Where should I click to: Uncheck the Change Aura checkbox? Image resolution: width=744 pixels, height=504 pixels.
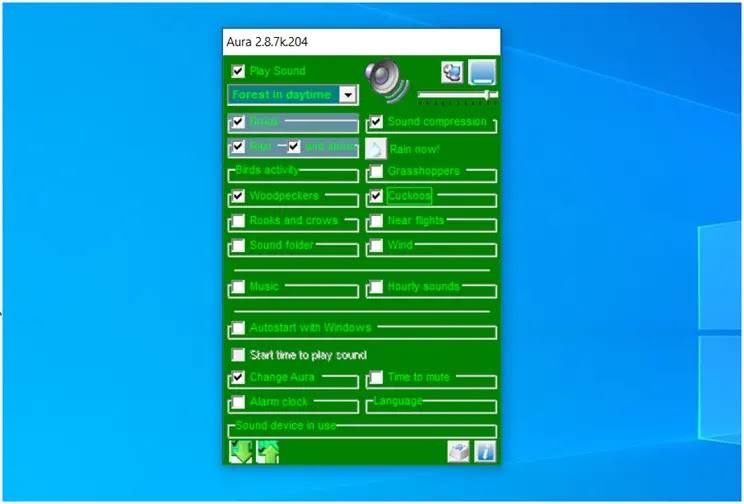[x=238, y=377]
